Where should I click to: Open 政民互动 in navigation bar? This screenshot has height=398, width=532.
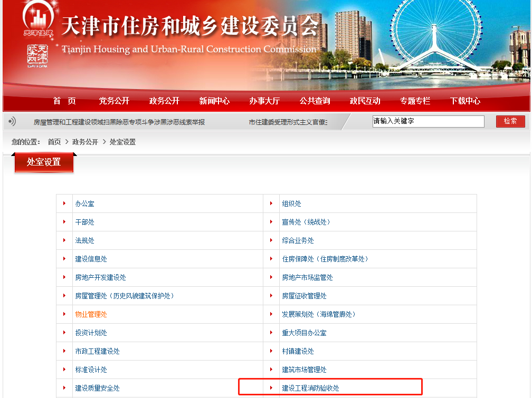click(365, 101)
